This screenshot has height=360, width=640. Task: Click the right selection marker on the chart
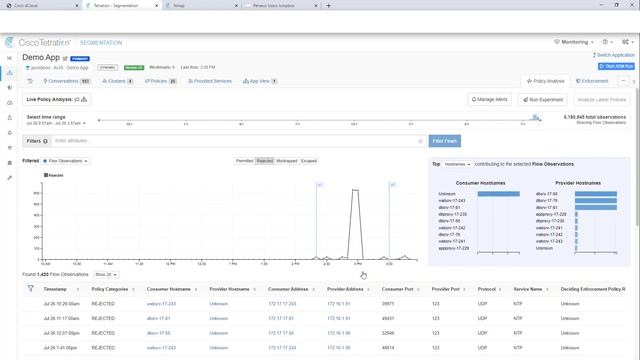(393, 184)
